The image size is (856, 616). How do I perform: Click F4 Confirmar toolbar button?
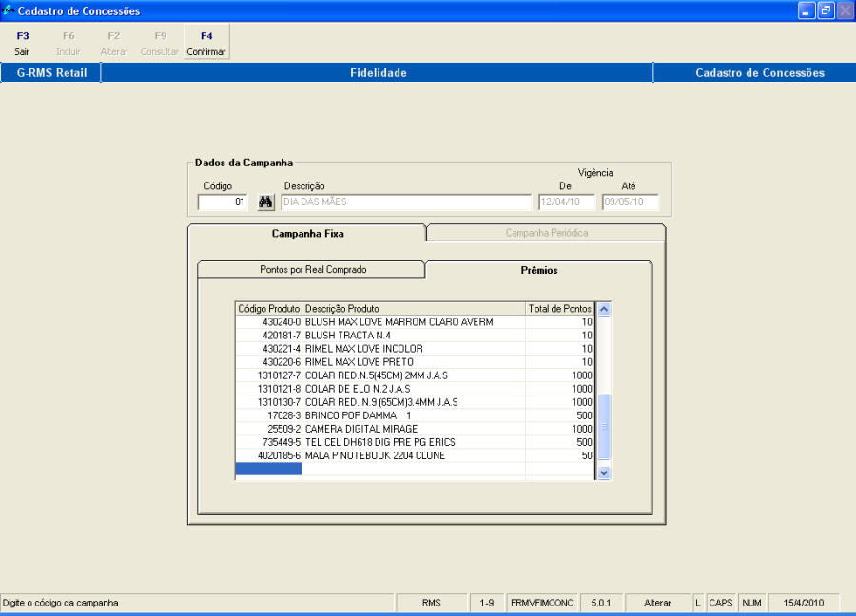[x=206, y=43]
